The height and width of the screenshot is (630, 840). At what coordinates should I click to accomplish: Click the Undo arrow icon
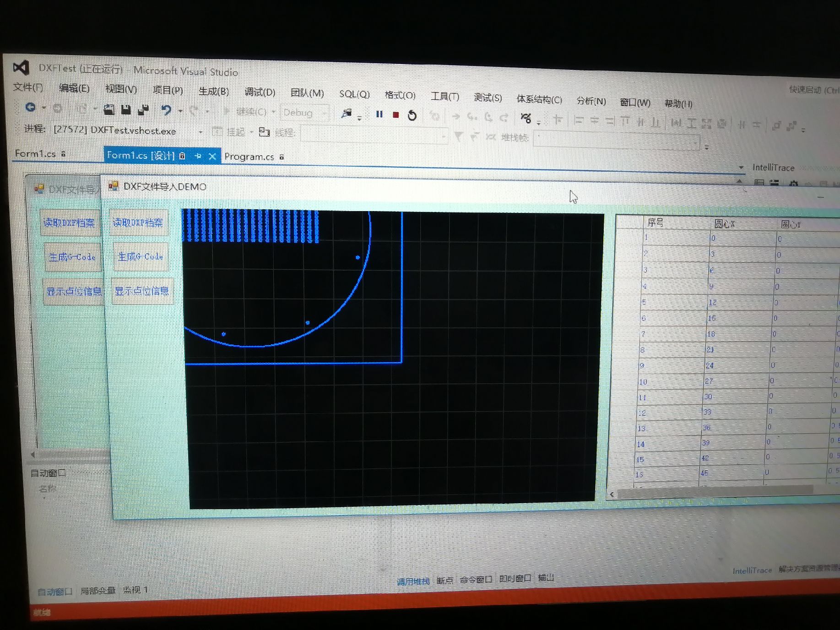(x=166, y=110)
